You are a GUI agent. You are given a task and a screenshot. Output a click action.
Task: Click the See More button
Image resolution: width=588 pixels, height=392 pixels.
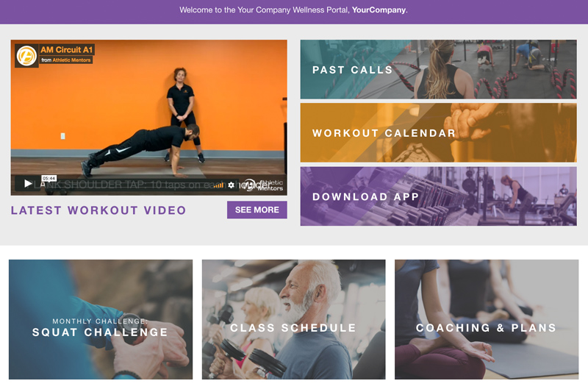click(x=257, y=210)
